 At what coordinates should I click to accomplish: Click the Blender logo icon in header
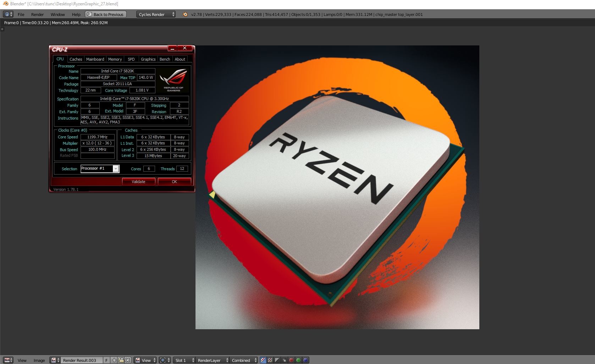(184, 15)
